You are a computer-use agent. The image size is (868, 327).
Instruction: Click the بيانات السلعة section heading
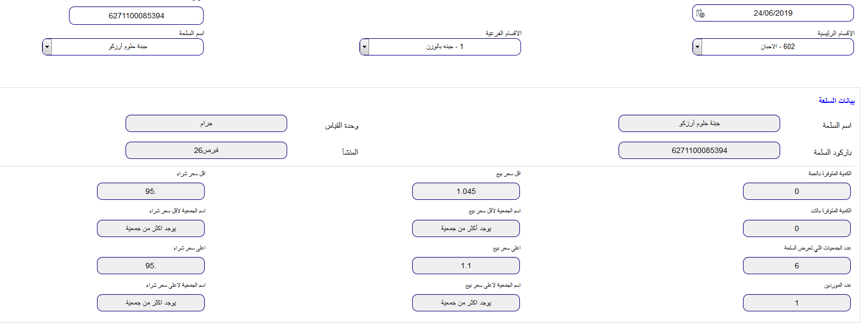pyautogui.click(x=836, y=101)
